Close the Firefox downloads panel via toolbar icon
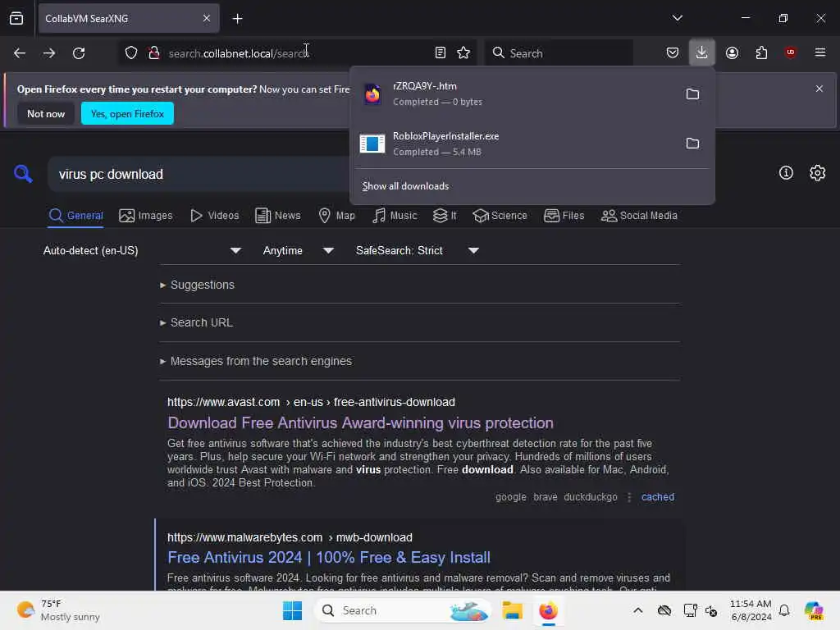 click(702, 52)
